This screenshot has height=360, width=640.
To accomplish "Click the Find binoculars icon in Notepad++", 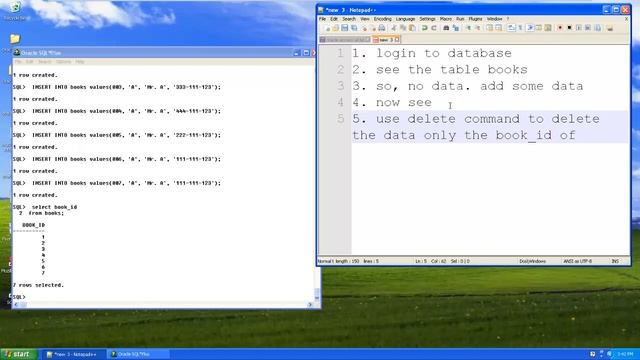I will (446, 28).
